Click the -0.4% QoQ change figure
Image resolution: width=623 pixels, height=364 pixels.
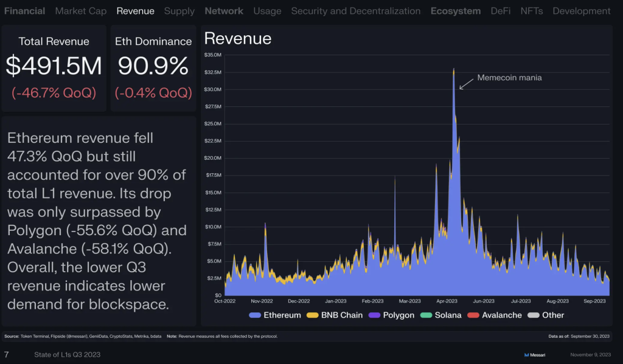[x=153, y=93]
